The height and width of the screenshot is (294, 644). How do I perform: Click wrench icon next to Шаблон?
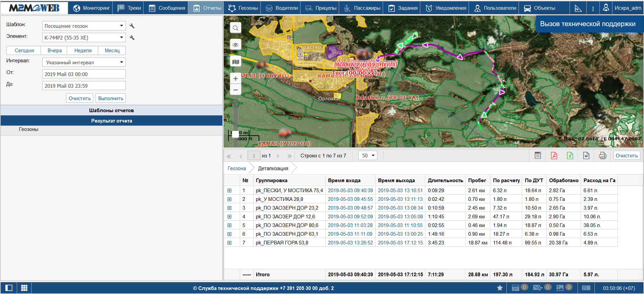132,26
